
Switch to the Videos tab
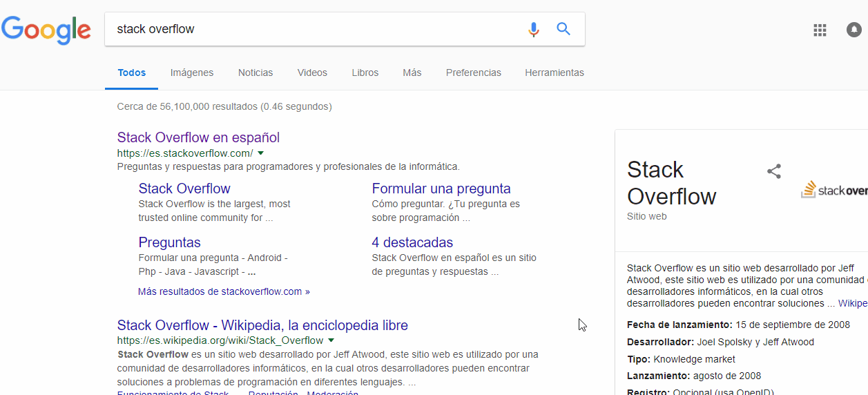(x=312, y=73)
